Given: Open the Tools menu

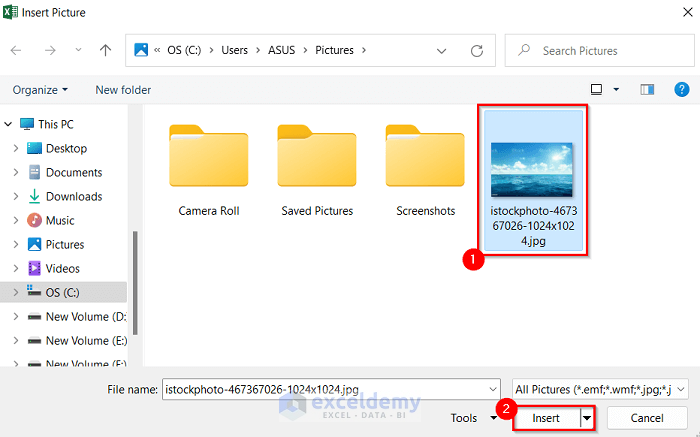Looking at the screenshot, I should click(x=473, y=418).
